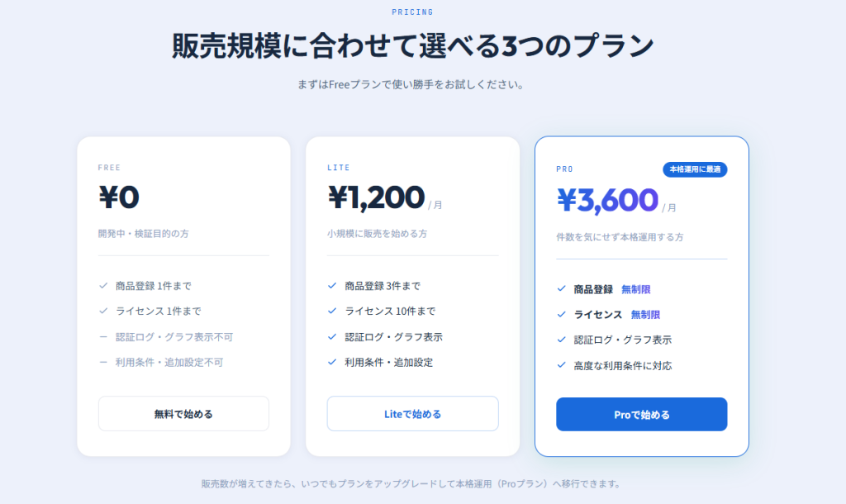Click checkmark icon beside 商品登録 3件まで
The width and height of the screenshot is (846, 504).
[332, 286]
